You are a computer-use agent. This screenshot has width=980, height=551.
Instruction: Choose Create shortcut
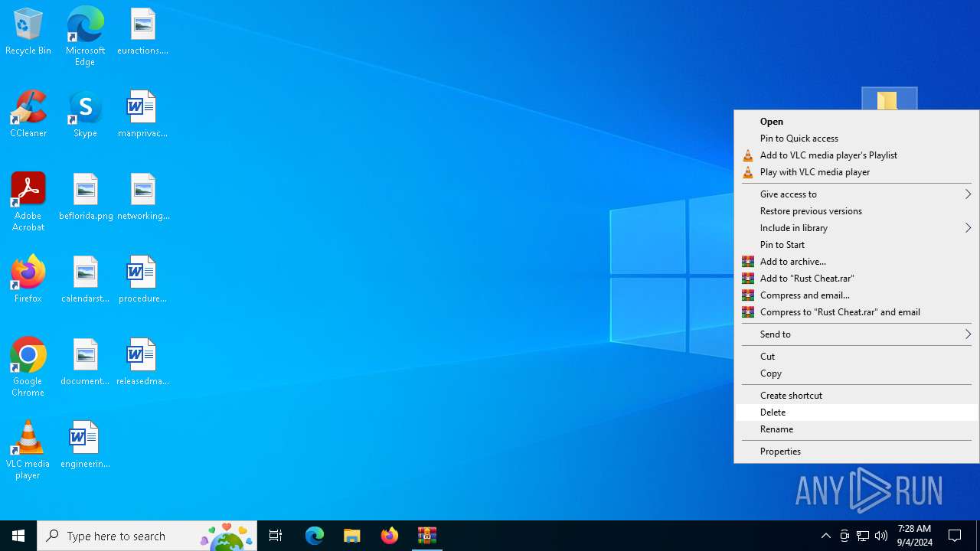(857, 396)
